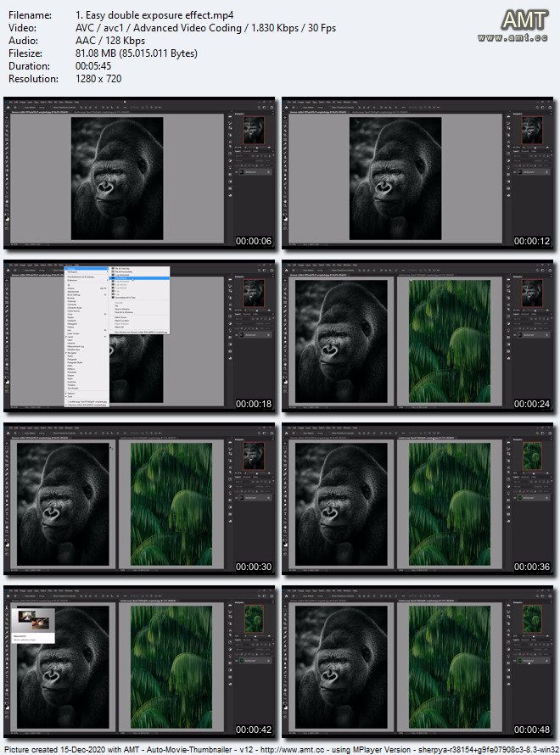
Task: Click the highlighted Arrange submenu entry in 00:00:18 frame
Action: coord(141,278)
